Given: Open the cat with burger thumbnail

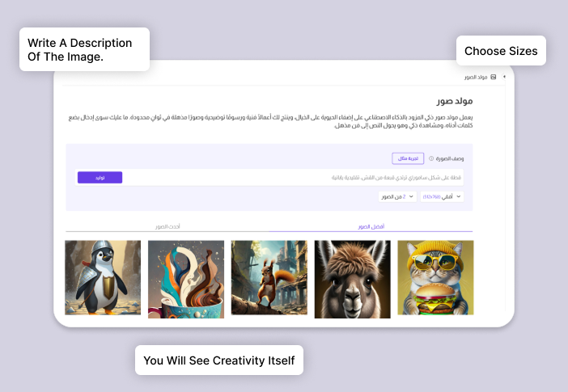Looking at the screenshot, I should (x=435, y=277).
